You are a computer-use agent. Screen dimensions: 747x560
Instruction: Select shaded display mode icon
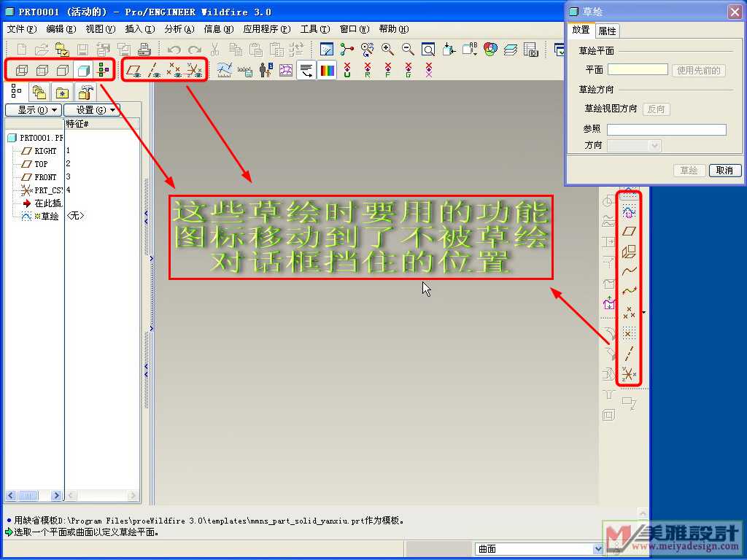[x=83, y=71]
